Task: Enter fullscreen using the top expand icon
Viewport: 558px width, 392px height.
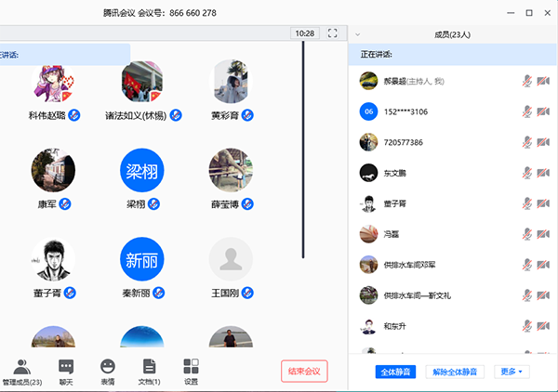Action: [332, 33]
